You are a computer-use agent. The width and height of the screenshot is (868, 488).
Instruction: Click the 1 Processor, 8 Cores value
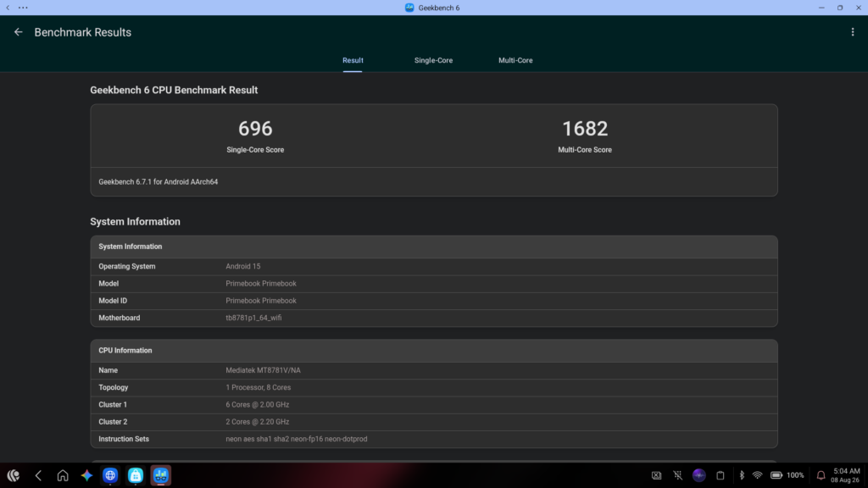click(x=258, y=387)
